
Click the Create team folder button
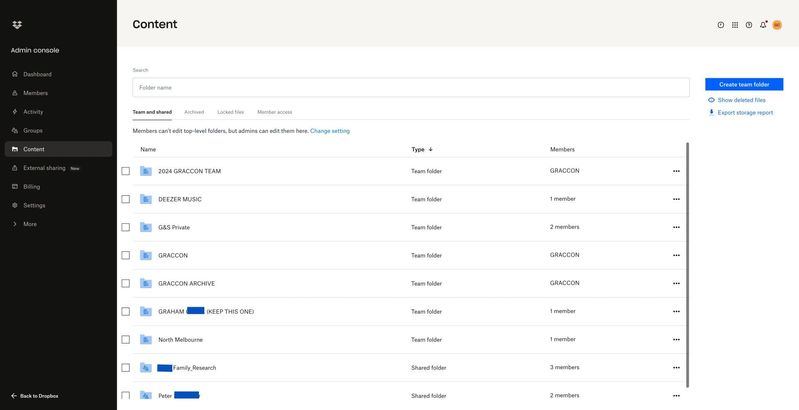(x=744, y=84)
